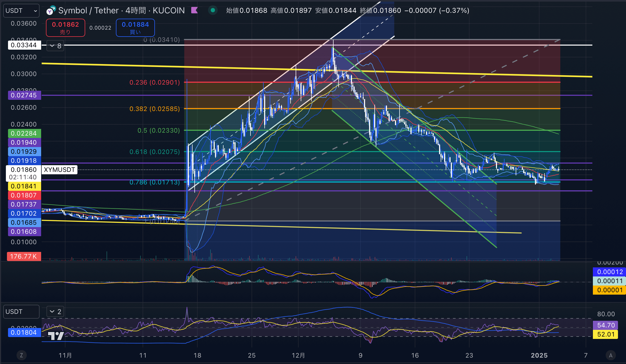Select the 0.786 (0.01713) Fibonacci level
Viewport: 626px width, 364px height.
click(155, 182)
